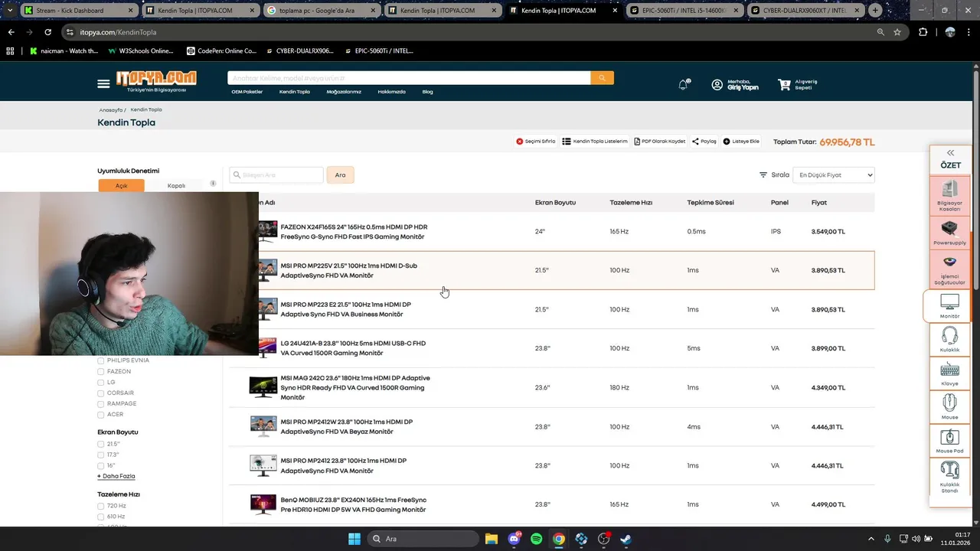Select the FAZEON X24F165S monitor thumbnail
This screenshot has height=551, width=980.
click(x=268, y=231)
